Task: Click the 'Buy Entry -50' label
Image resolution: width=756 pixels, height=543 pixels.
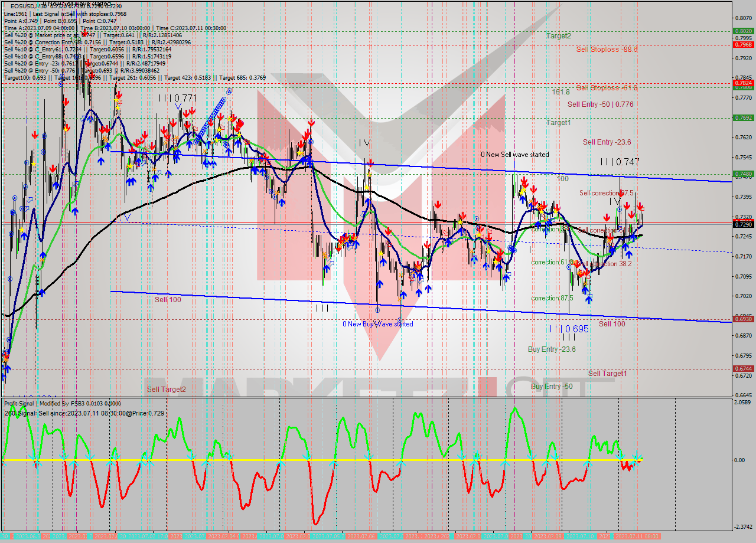Action: coord(551,387)
